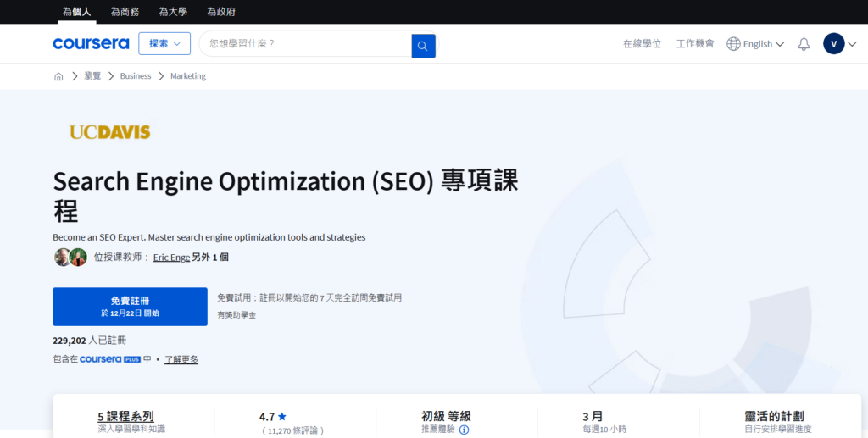This screenshot has height=438, width=868.
Task: Click the 另外 1 個 instructors text
Action: coord(210,258)
